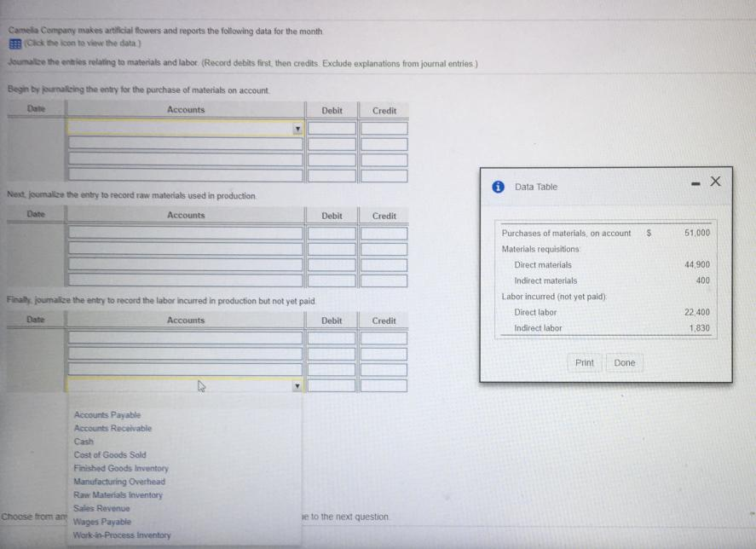Viewport: 756px width, 549px height.
Task: Choose Cash in the account list
Action: pos(84,442)
